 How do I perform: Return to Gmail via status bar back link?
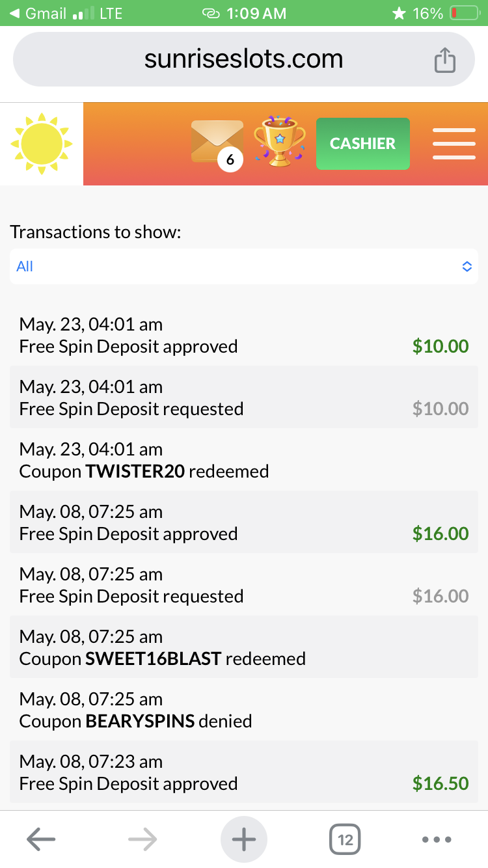(39, 13)
